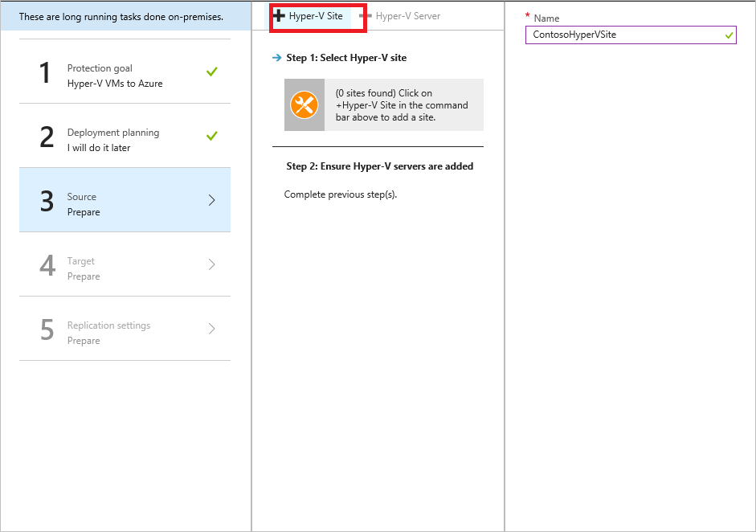Select the Hyper-V Server command label

pyautogui.click(x=407, y=16)
